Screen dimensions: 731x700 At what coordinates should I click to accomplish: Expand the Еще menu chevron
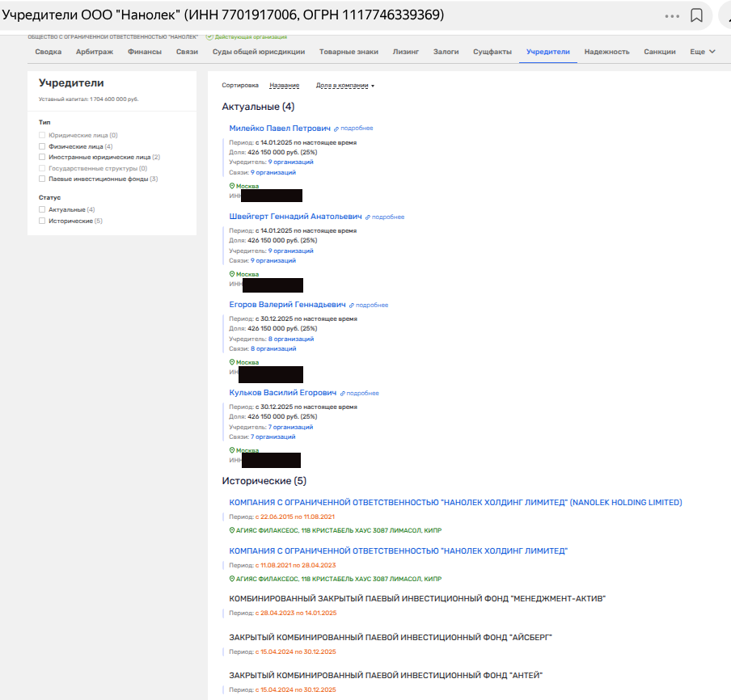point(712,52)
